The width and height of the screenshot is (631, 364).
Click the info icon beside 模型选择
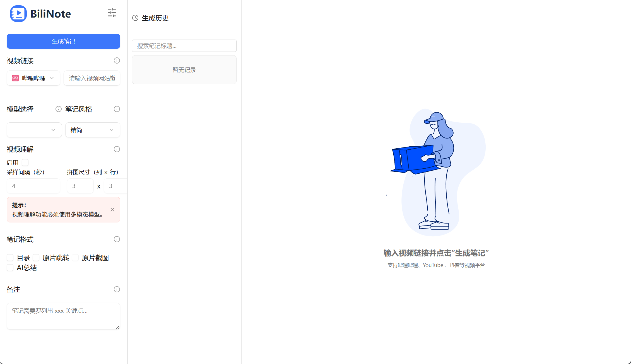[x=58, y=109]
